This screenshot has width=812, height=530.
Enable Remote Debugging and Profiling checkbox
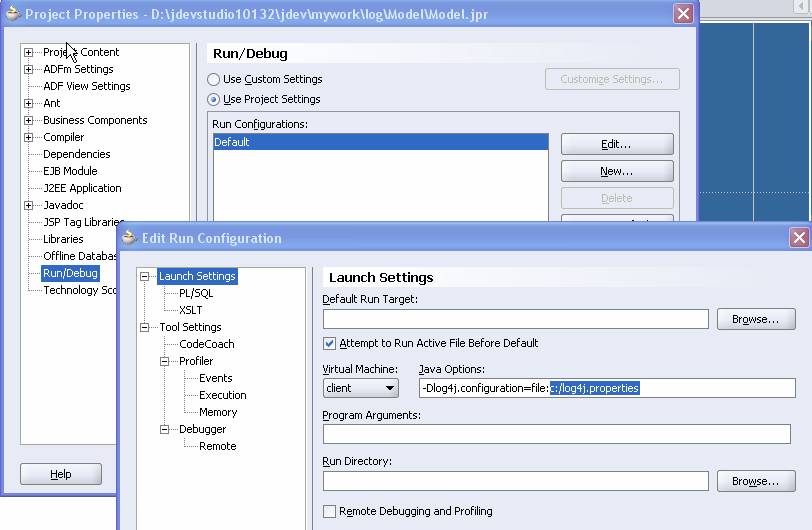330,511
